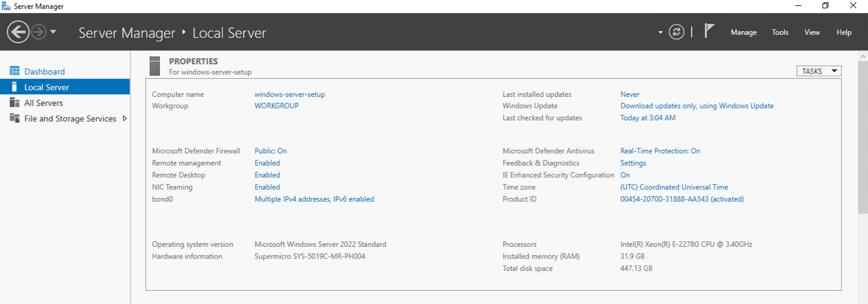
Task: Select Local Server in the navigation pane
Action: pos(65,87)
